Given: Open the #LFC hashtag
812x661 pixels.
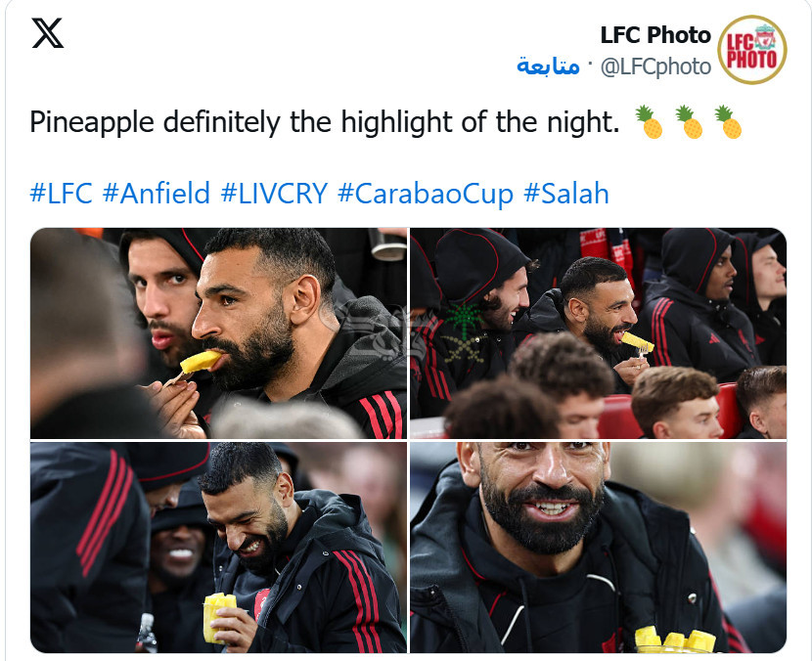Looking at the screenshot, I should coord(61,194).
